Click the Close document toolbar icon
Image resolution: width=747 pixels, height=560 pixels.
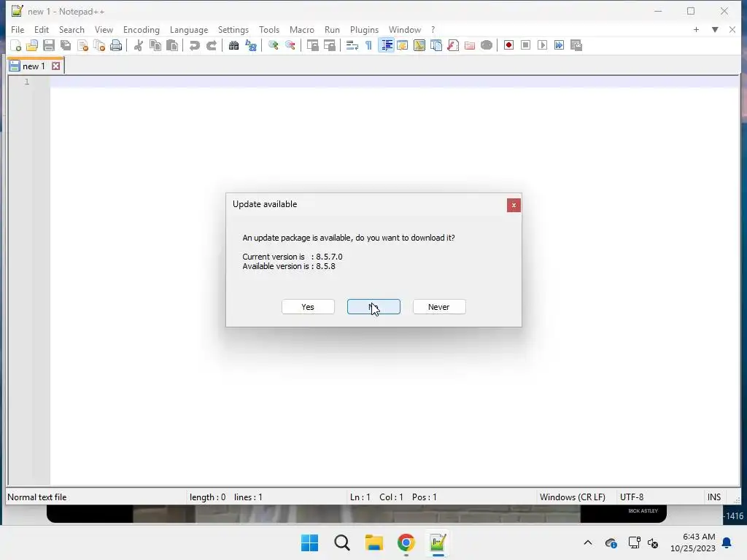pyautogui.click(x=83, y=45)
